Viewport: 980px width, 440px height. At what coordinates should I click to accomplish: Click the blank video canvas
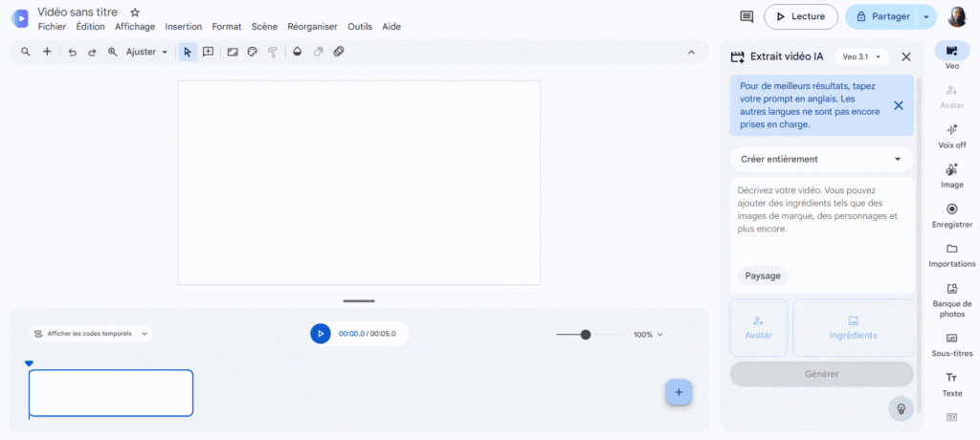coord(360,183)
